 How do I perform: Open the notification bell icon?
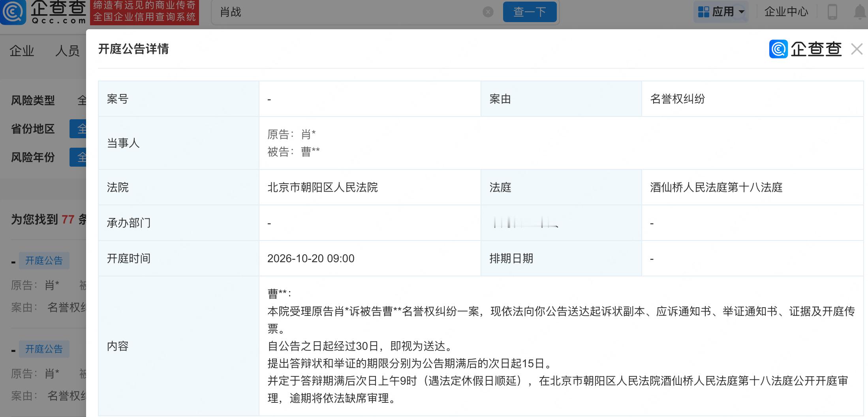coord(860,12)
